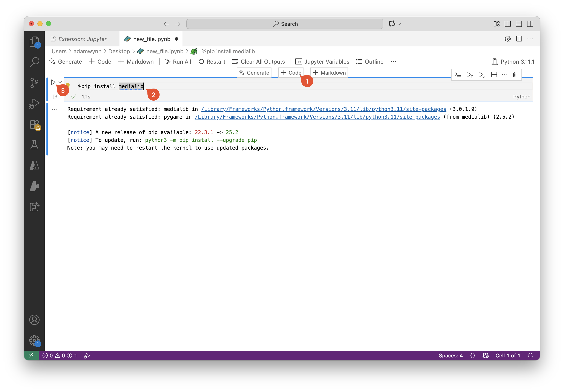The image size is (564, 392).
Task: Open the first site-packages path link
Action: 323,109
